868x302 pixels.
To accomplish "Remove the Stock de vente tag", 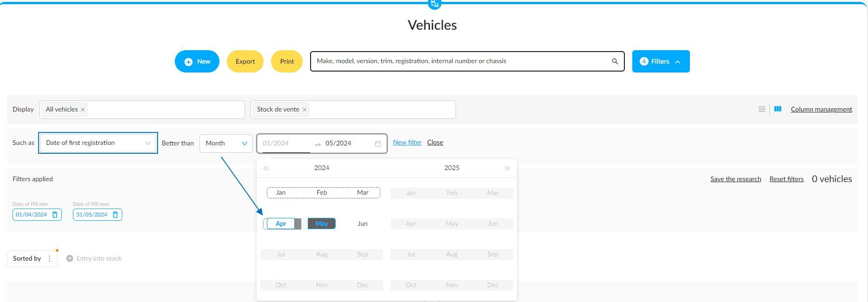I will pos(305,110).
